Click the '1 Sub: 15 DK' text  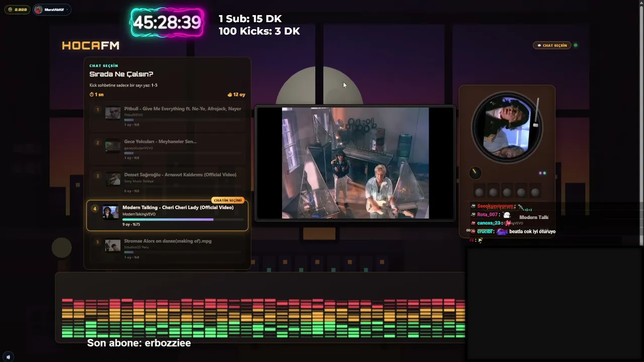250,19
